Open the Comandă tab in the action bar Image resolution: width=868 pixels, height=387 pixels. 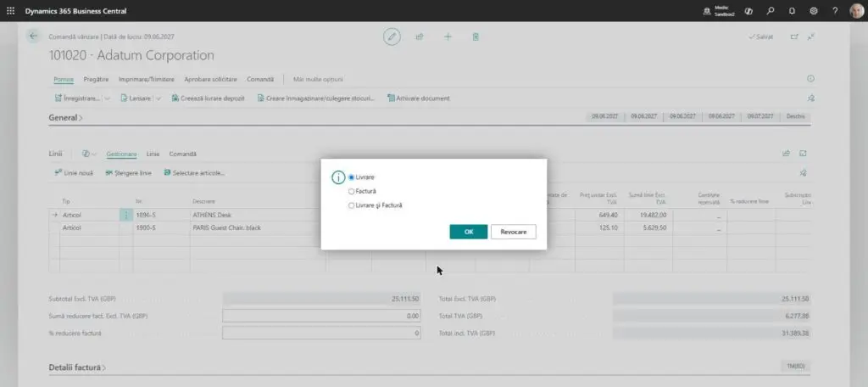click(260, 79)
